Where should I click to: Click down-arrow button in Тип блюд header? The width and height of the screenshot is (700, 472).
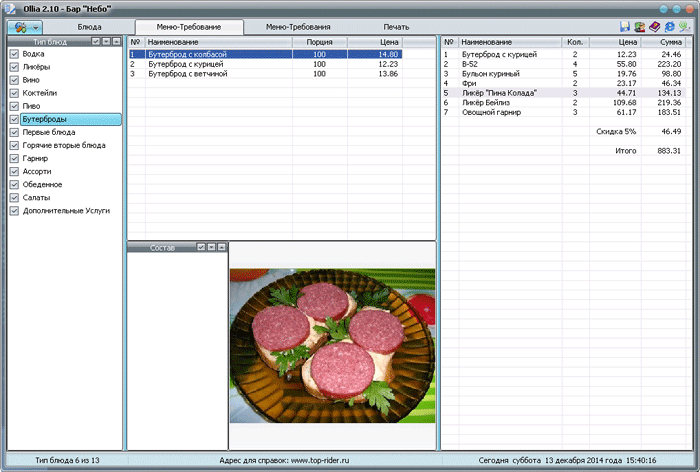tap(106, 41)
